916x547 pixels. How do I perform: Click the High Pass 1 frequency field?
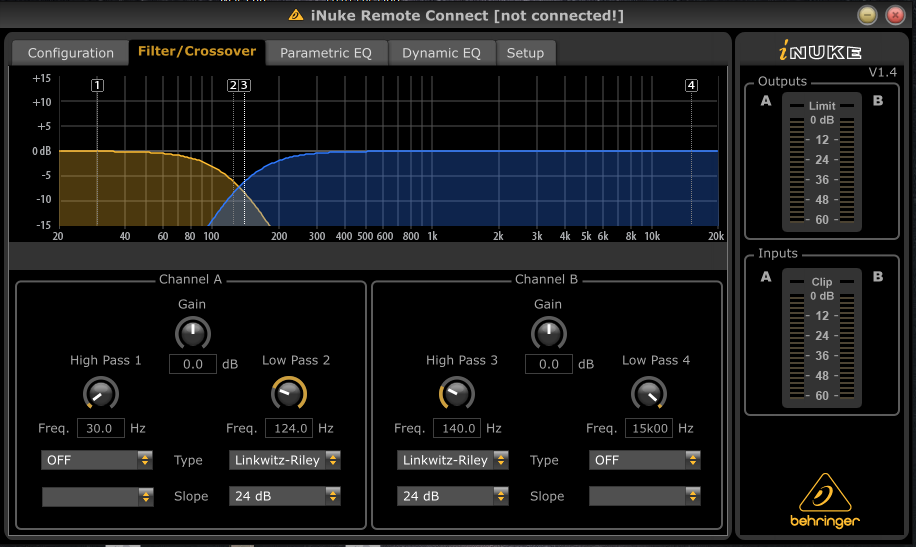(x=100, y=428)
